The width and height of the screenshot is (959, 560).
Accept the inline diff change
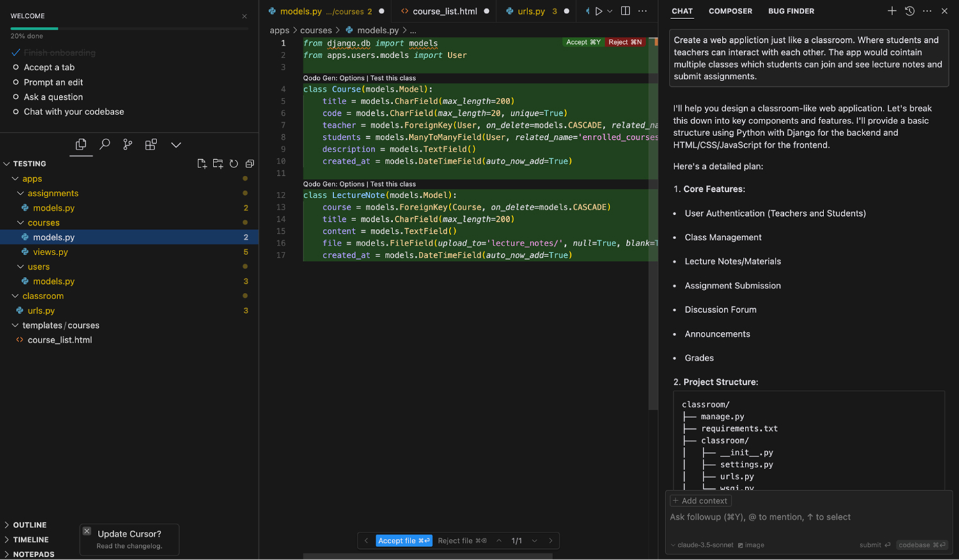[x=583, y=42]
